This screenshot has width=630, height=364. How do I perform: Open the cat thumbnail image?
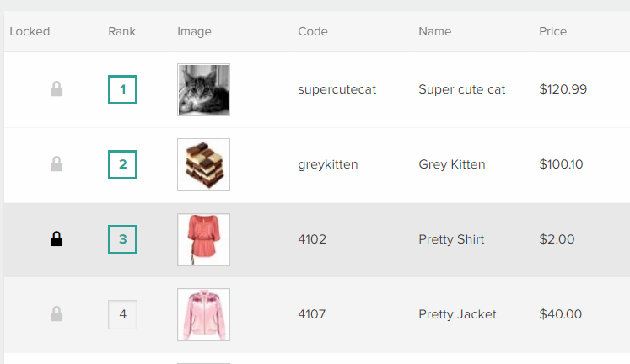[204, 90]
